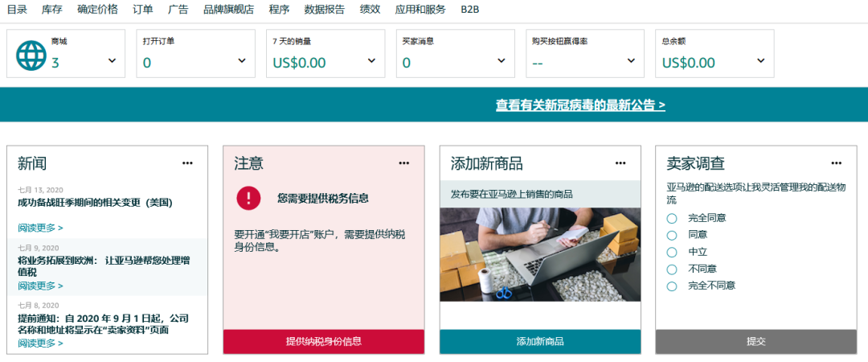
Task: Select the 完全同意 radio option
Action: click(672, 218)
